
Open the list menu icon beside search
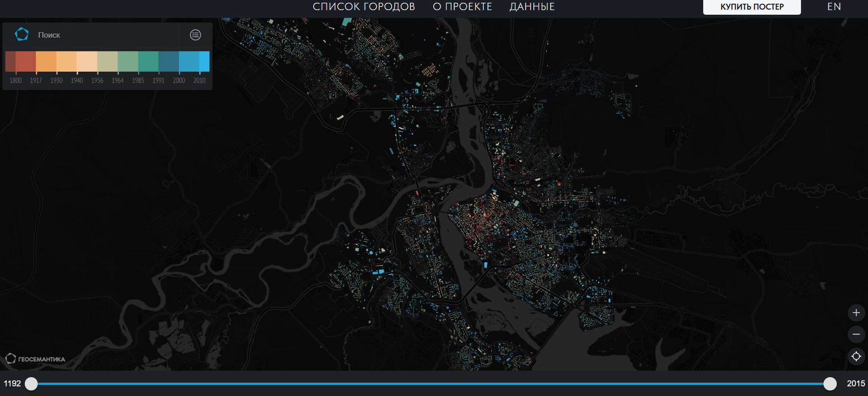(x=196, y=35)
